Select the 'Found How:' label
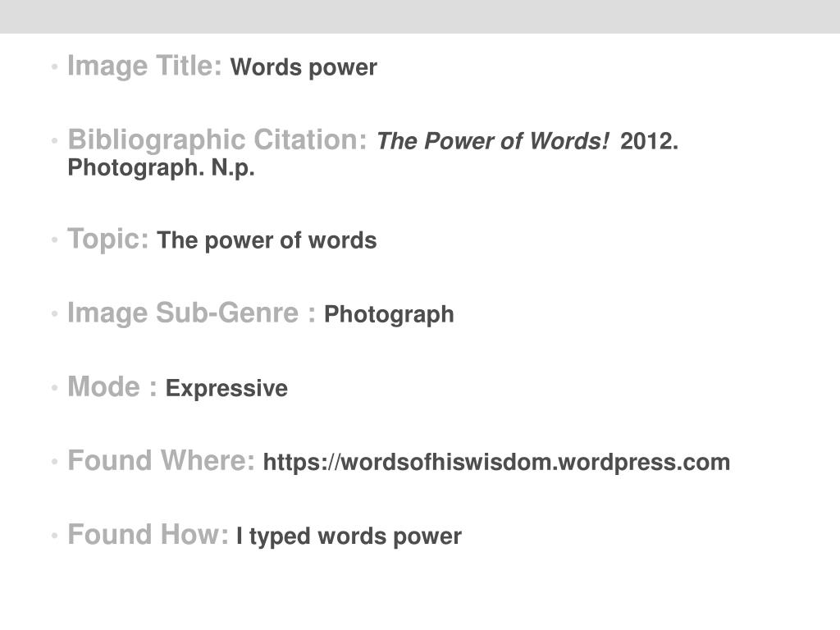Image resolution: width=840 pixels, height=630 pixels. pos(148,535)
